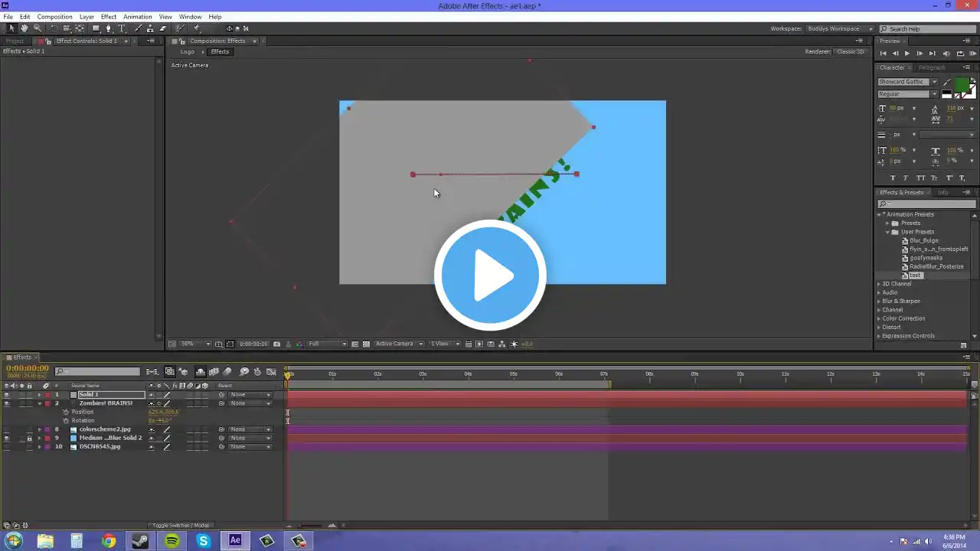Open Spotify from taskbar
980x551 pixels.
point(171,541)
